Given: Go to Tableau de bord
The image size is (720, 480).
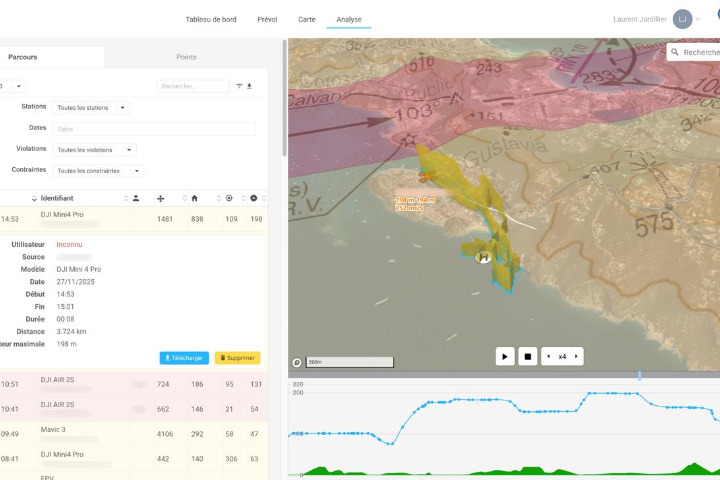Looking at the screenshot, I should click(x=211, y=19).
